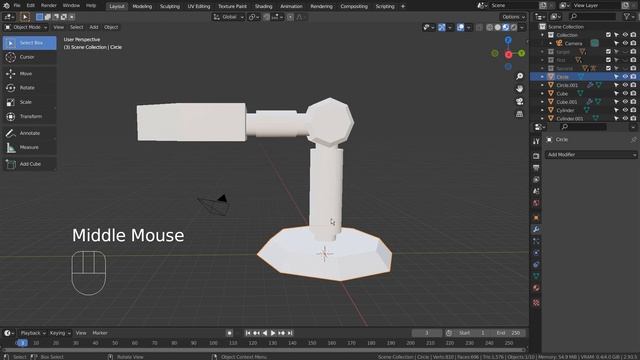Hide the Cube object via eye icon
The image size is (640, 360).
[x=625, y=93]
